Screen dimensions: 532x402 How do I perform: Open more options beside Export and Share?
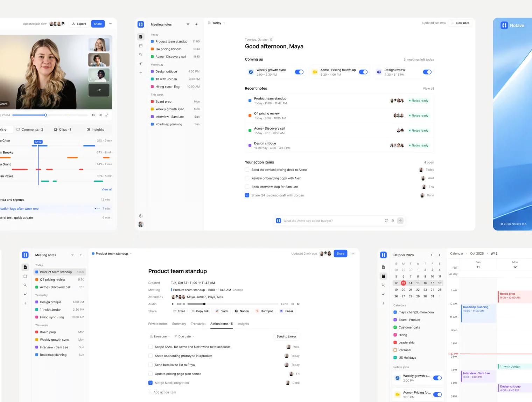pyautogui.click(x=110, y=24)
